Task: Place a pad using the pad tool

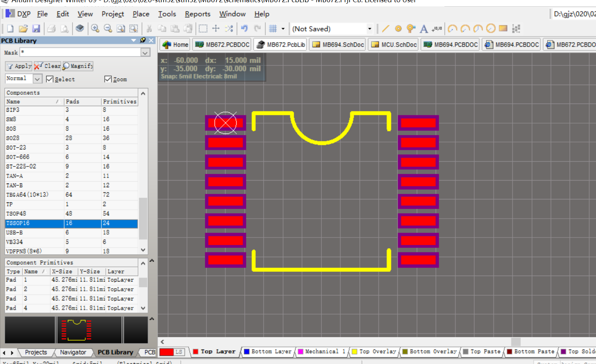Action: pos(398,28)
